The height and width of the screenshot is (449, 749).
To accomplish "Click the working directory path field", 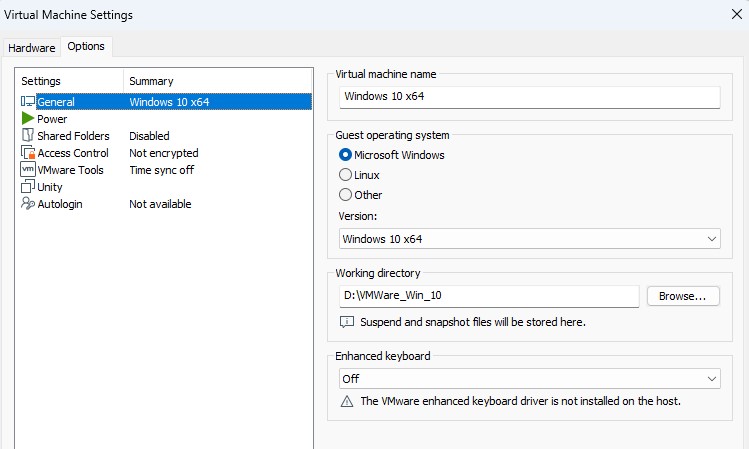I will pyautogui.click(x=488, y=296).
